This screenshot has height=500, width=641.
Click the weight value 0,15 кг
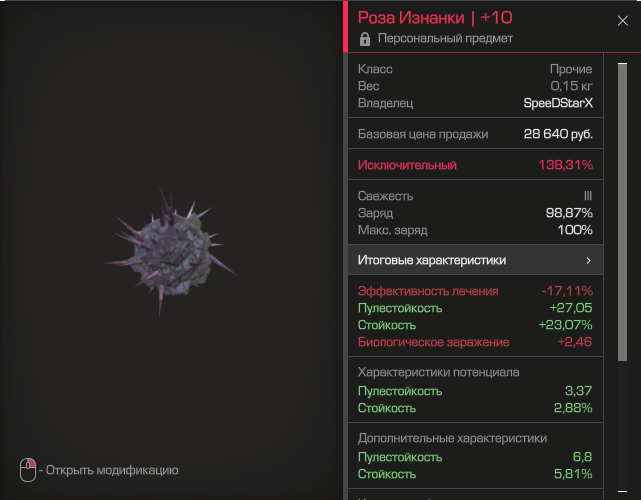click(571, 86)
